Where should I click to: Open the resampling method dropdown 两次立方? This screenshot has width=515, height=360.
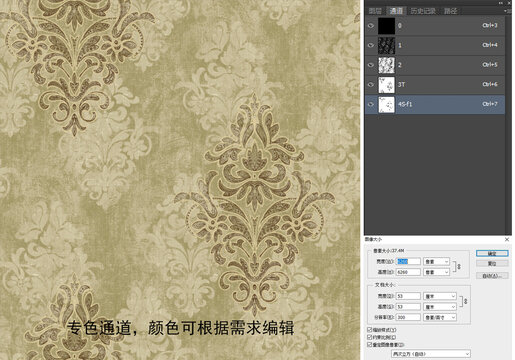tap(430, 354)
